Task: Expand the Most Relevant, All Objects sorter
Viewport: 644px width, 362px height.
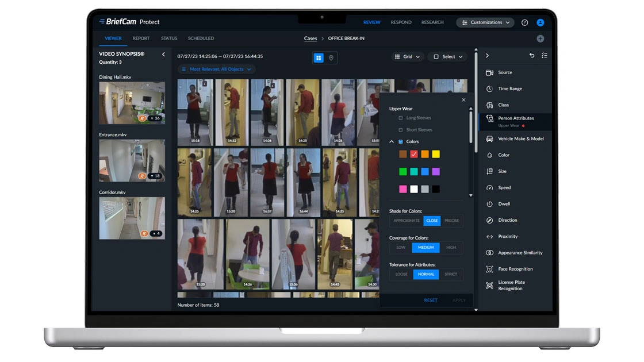Action: 217,69
